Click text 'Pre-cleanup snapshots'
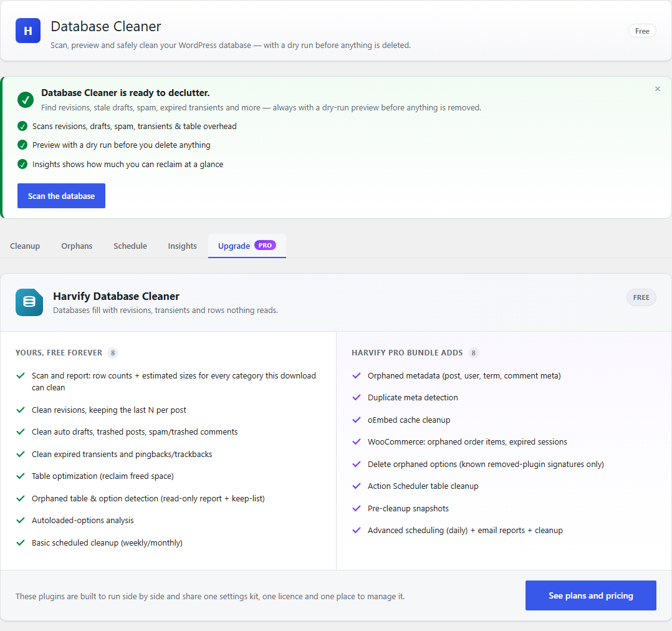The width and height of the screenshot is (672, 631). click(x=408, y=508)
